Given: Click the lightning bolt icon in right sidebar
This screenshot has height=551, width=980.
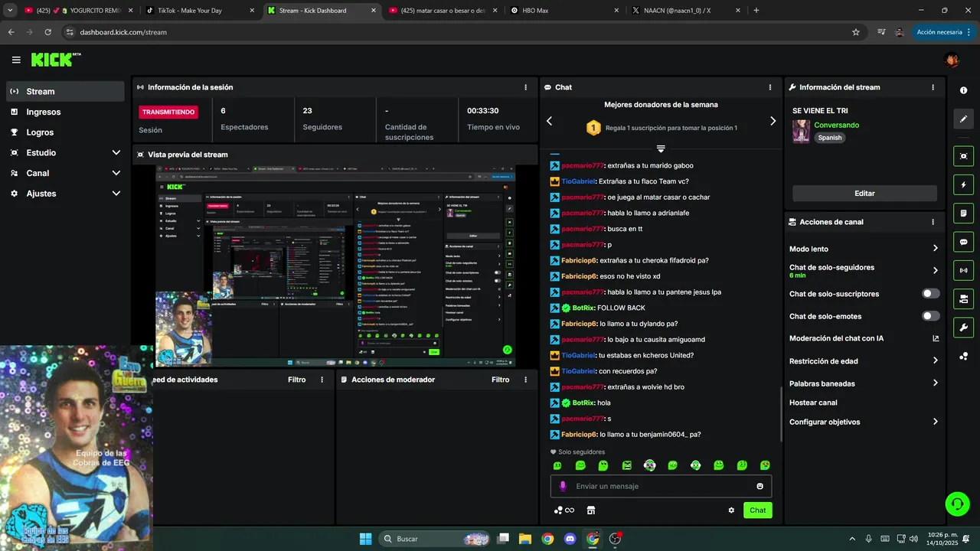Looking at the screenshot, I should pyautogui.click(x=963, y=184).
